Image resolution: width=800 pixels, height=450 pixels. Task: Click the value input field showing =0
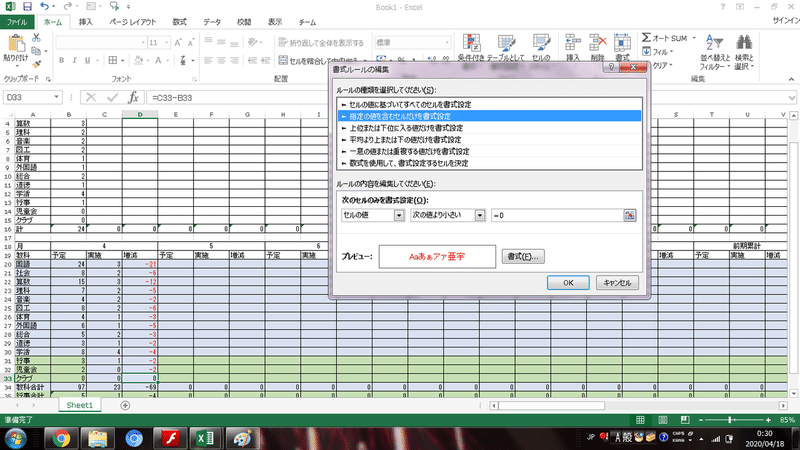(x=557, y=215)
